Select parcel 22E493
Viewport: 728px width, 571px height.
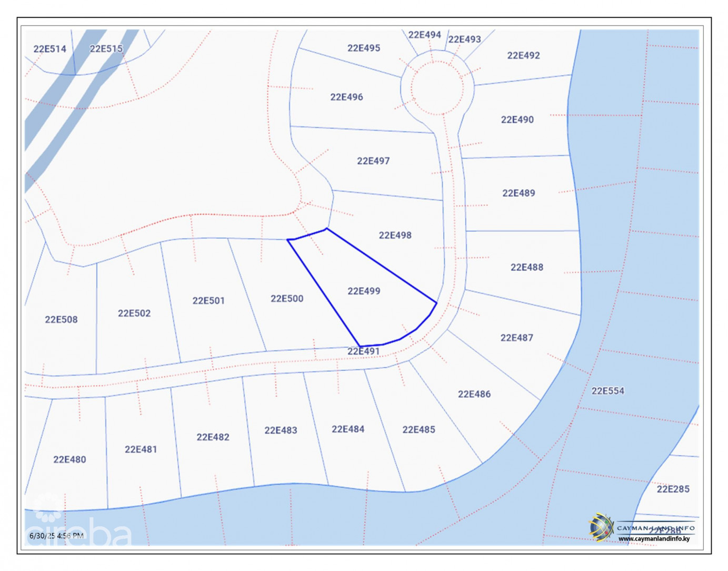tap(465, 38)
